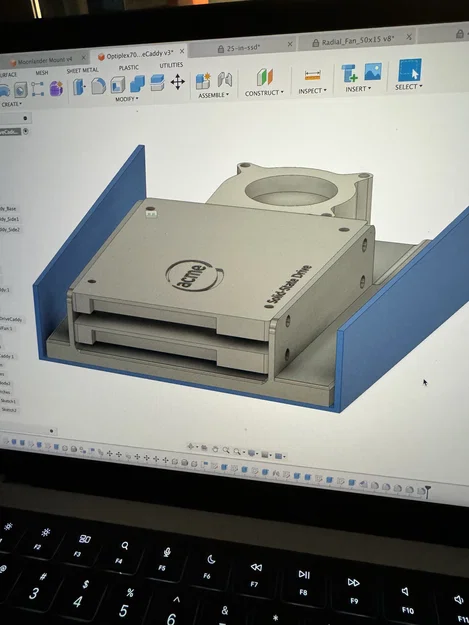
Task: Open the Assemble dropdown menu
Action: 214,95
